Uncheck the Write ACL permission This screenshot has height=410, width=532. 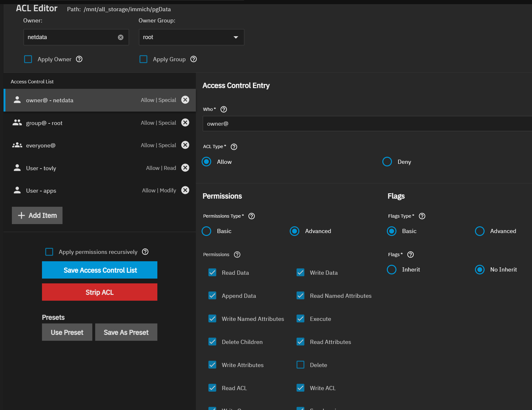point(301,388)
